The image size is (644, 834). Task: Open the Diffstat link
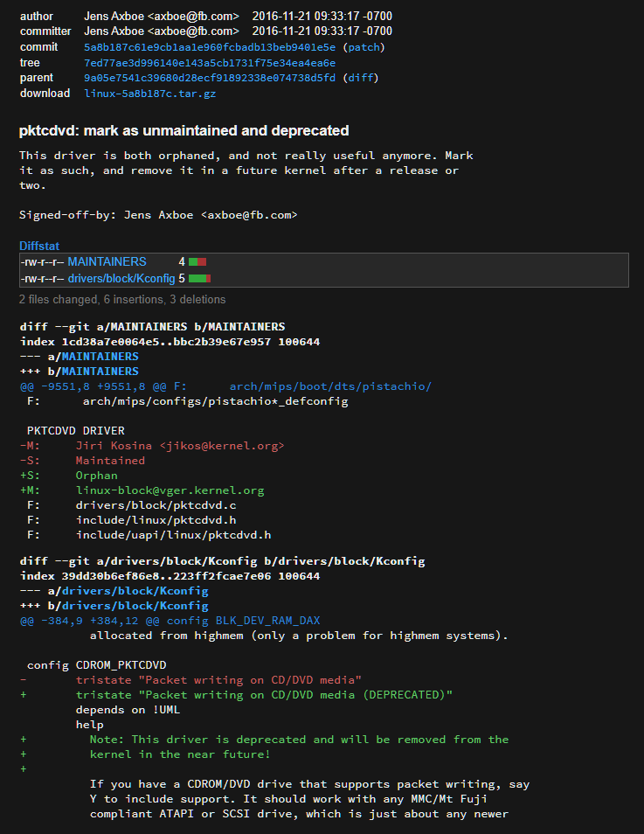[x=38, y=246]
